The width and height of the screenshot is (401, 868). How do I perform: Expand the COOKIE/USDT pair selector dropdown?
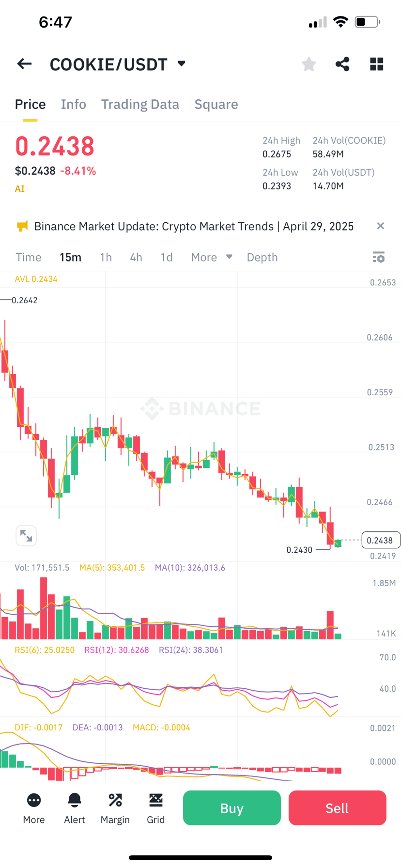tap(182, 64)
